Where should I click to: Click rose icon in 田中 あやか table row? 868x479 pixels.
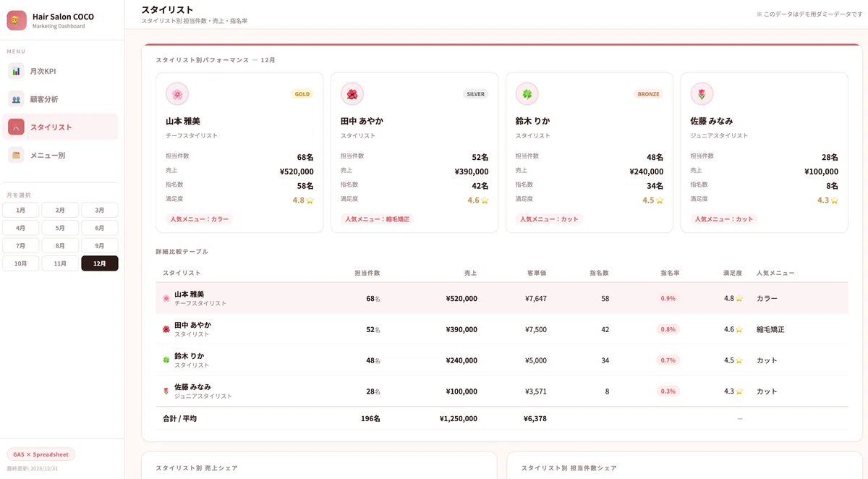(166, 329)
